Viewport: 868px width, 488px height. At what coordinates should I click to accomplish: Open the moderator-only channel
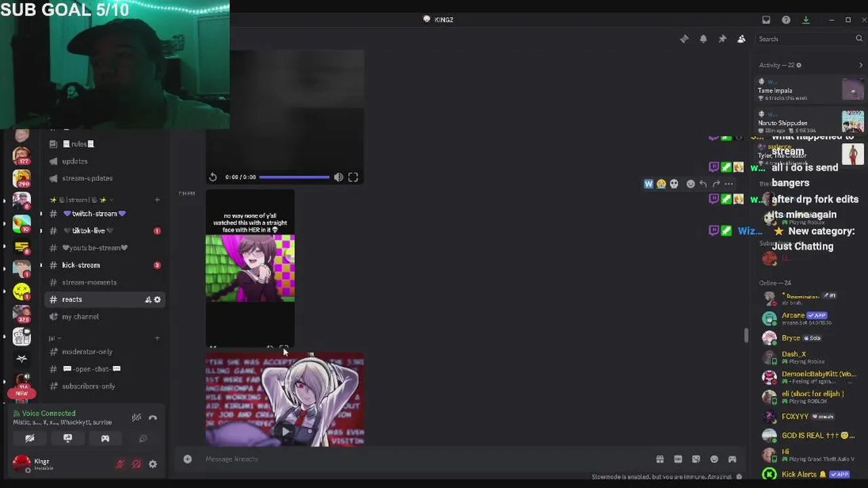(x=87, y=352)
